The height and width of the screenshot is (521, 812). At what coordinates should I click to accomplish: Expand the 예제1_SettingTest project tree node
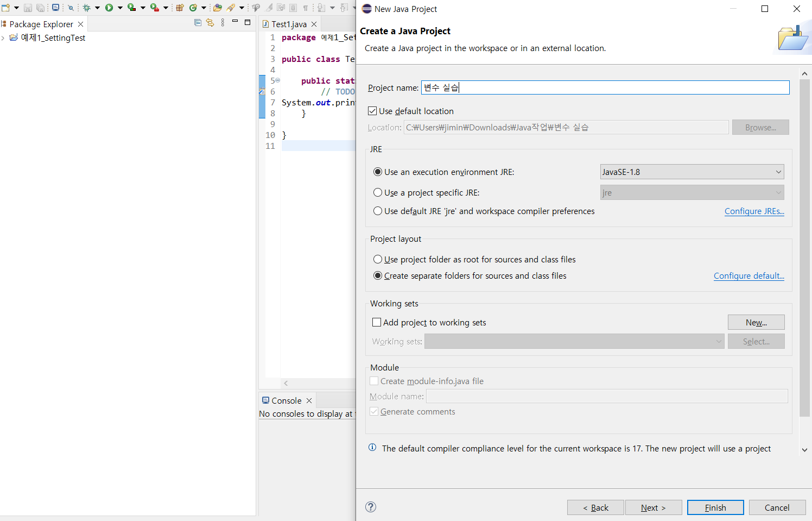pos(3,38)
